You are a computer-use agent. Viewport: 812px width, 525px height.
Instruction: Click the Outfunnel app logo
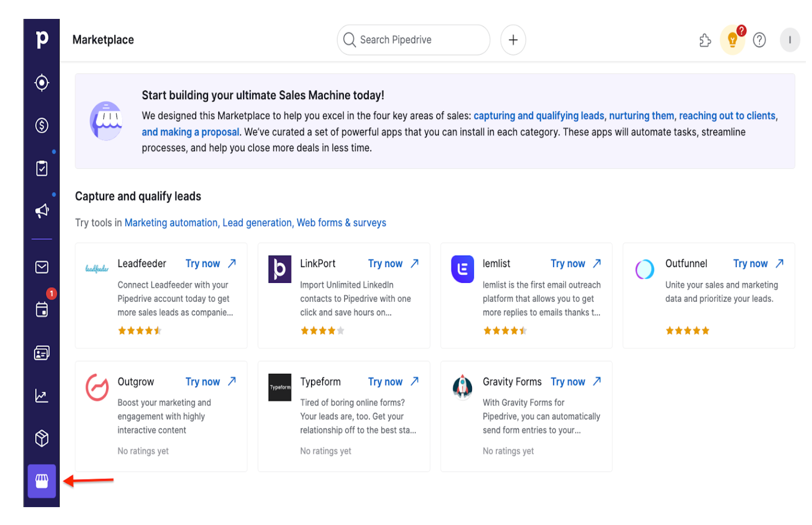(x=644, y=269)
